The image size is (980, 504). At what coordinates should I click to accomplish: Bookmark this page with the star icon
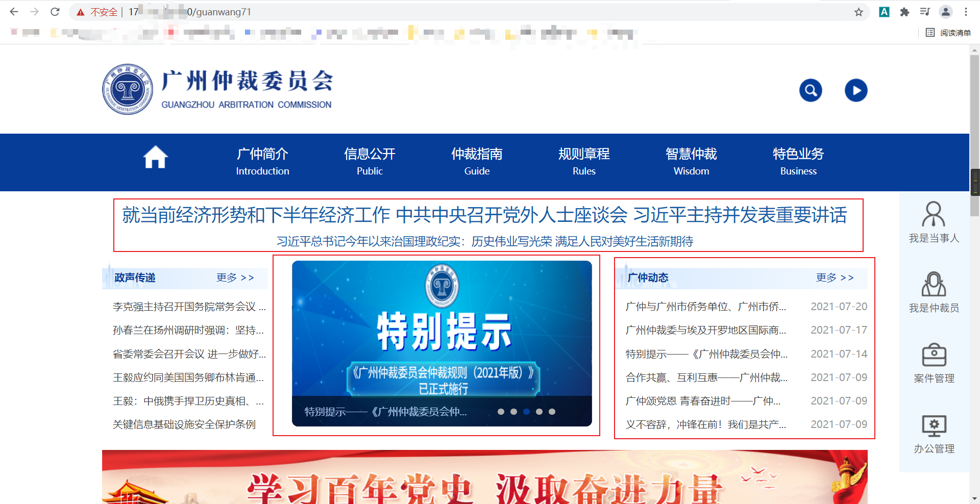click(859, 12)
